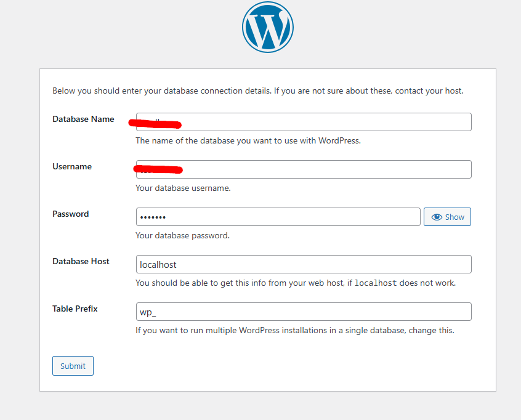The height and width of the screenshot is (420, 521).
Task: Submit the database connection form
Action: tap(73, 366)
